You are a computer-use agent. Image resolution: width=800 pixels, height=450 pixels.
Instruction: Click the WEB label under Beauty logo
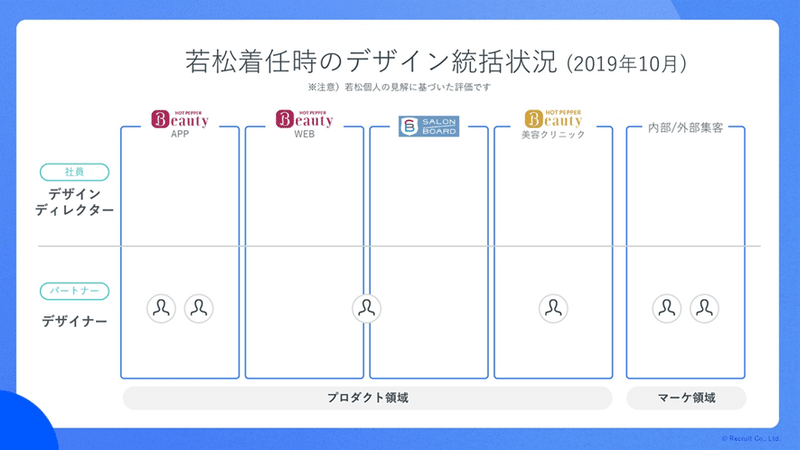coord(304,134)
